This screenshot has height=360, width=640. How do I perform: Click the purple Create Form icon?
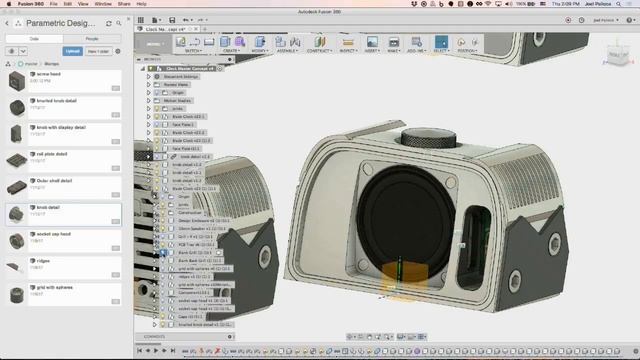click(240, 42)
